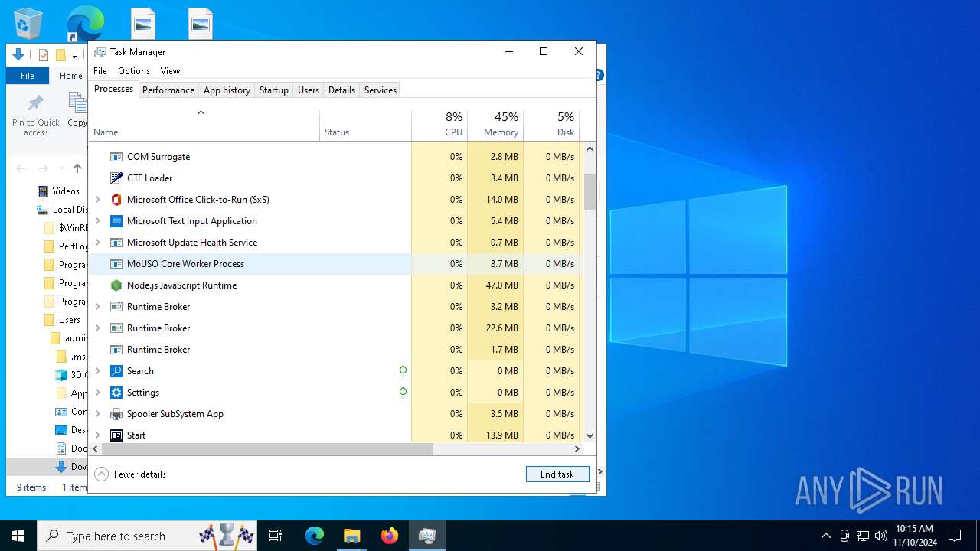Expand Microsoft Update Health Service group
This screenshot has width=980, height=551.
click(x=97, y=243)
